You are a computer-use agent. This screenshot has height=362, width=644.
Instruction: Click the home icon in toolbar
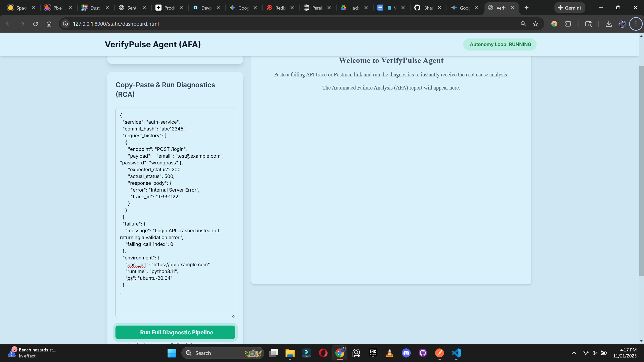[x=49, y=24]
